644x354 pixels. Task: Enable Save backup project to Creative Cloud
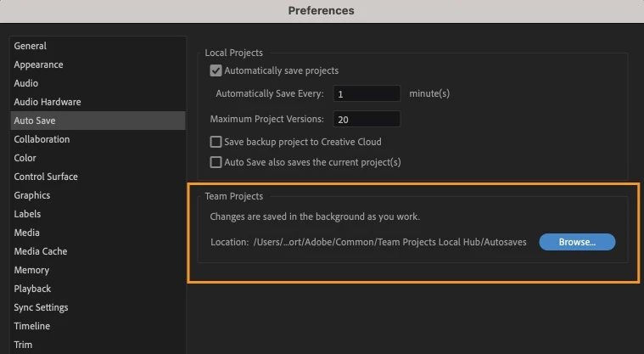pos(216,142)
